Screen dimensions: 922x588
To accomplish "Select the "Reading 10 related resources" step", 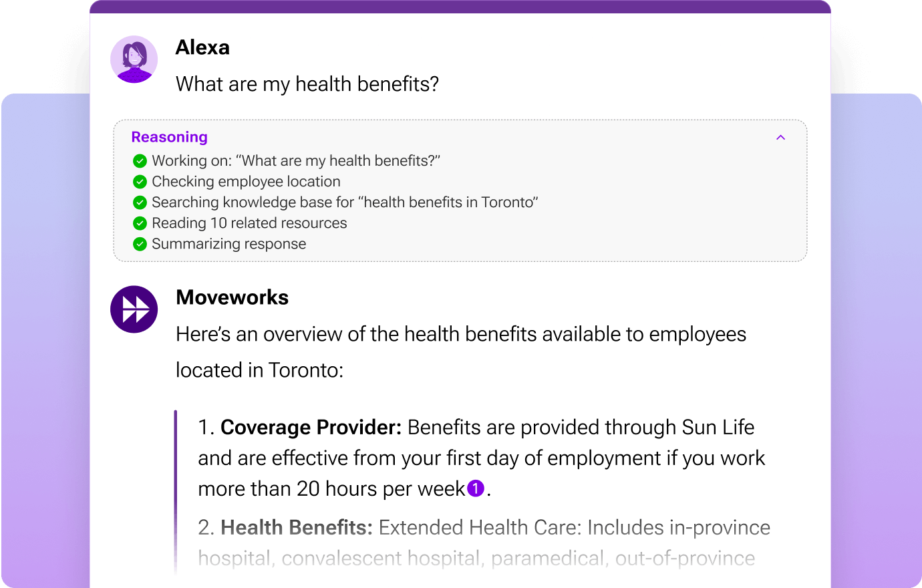I will [x=249, y=223].
